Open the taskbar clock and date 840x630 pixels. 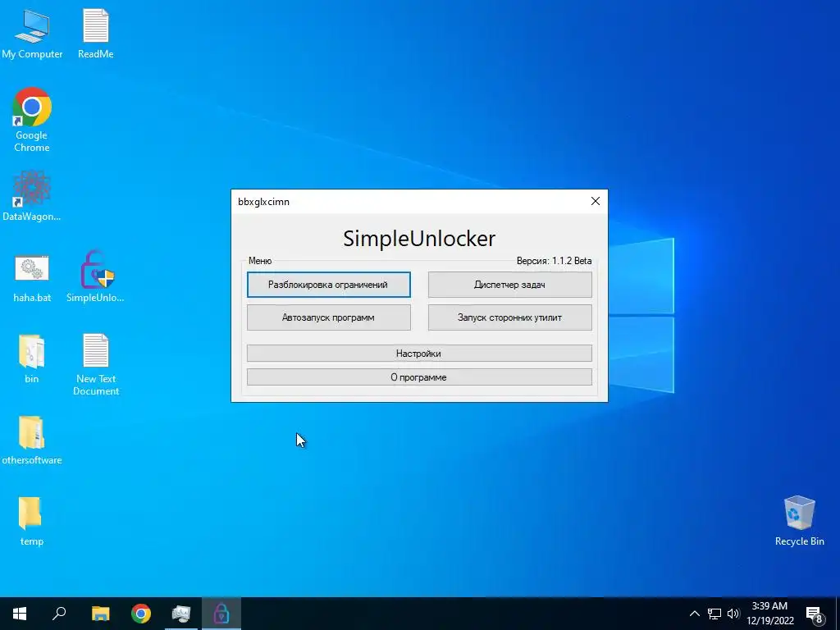(769, 614)
